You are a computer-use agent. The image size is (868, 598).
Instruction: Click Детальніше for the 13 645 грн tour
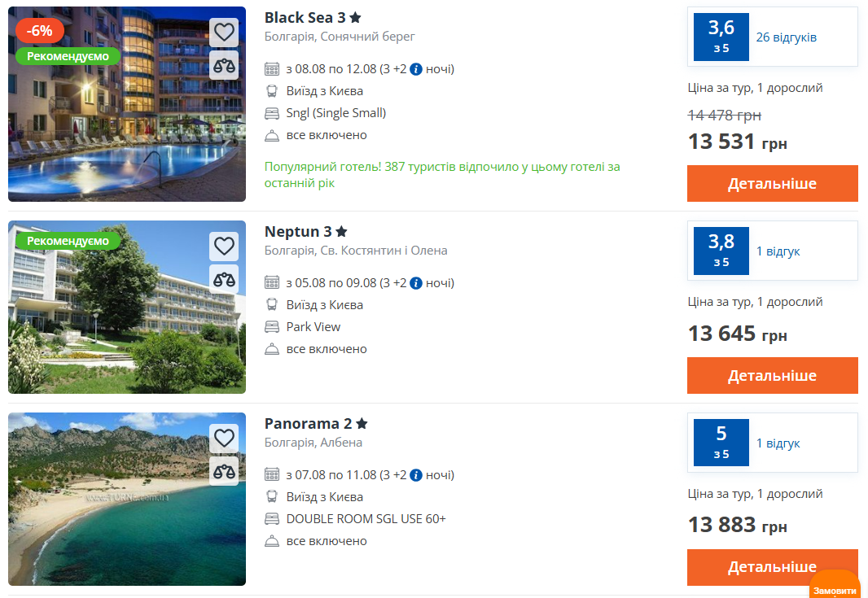tap(772, 375)
